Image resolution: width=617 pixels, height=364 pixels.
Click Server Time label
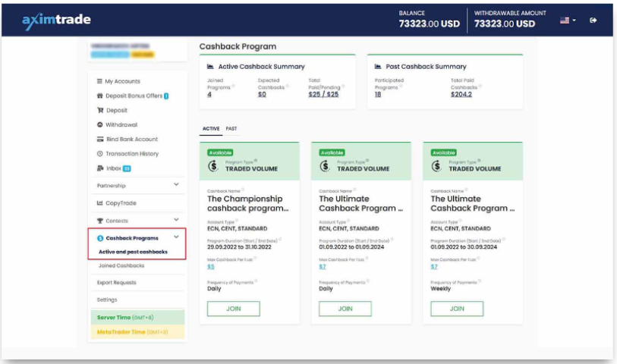125,318
